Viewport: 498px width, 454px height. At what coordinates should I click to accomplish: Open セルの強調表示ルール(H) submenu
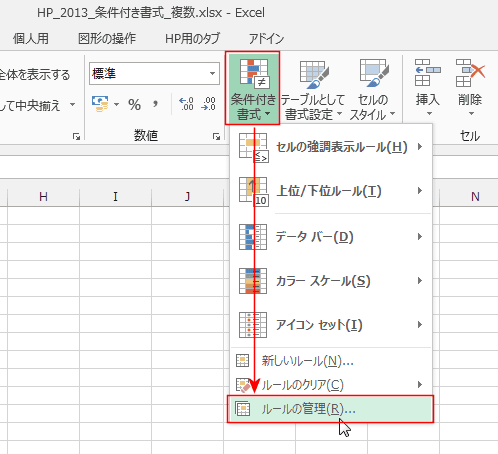click(331, 147)
